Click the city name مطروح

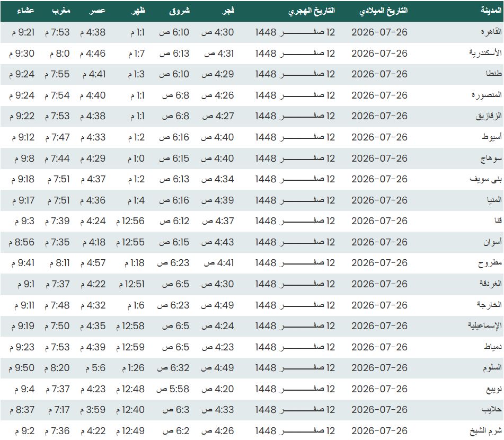(x=490, y=263)
